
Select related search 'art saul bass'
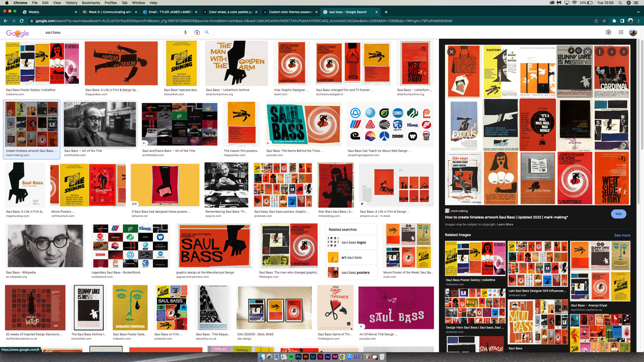pos(352,258)
